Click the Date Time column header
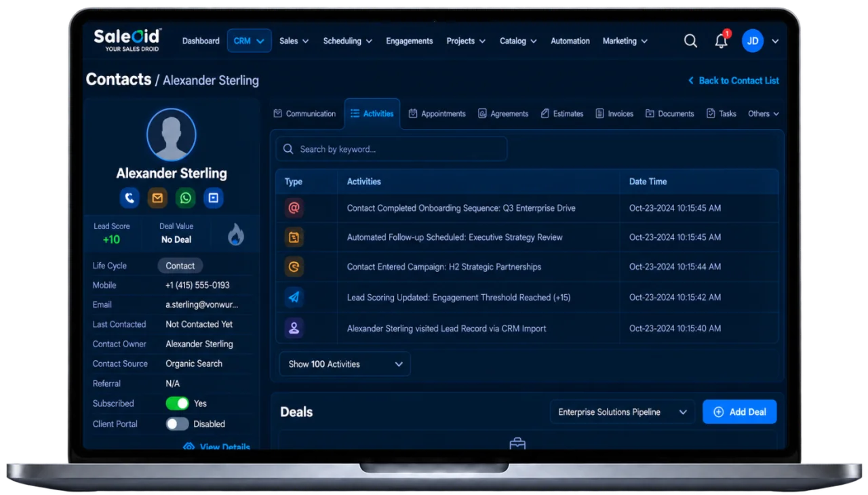868x495 pixels. (648, 182)
